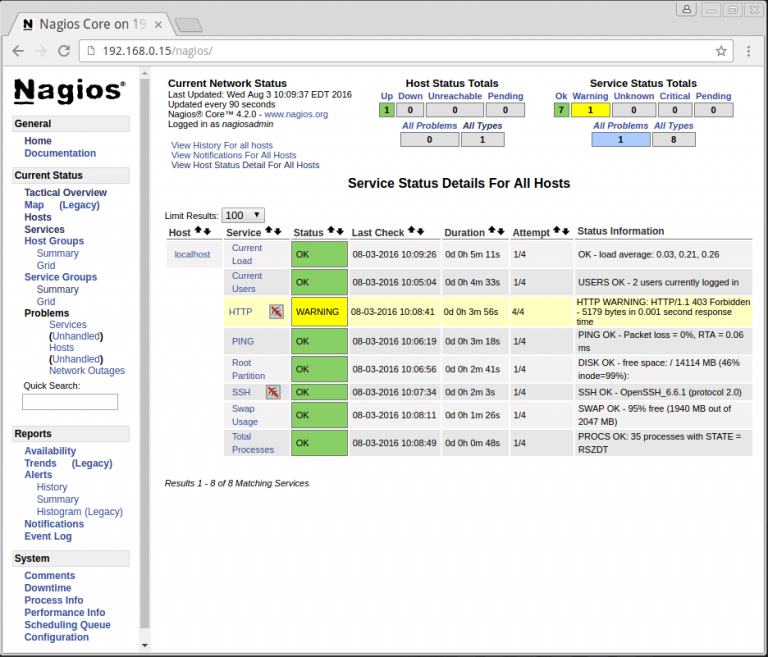The width and height of the screenshot is (768, 657).
Task: Click View History For all hosts link
Action: pyautogui.click(x=221, y=146)
